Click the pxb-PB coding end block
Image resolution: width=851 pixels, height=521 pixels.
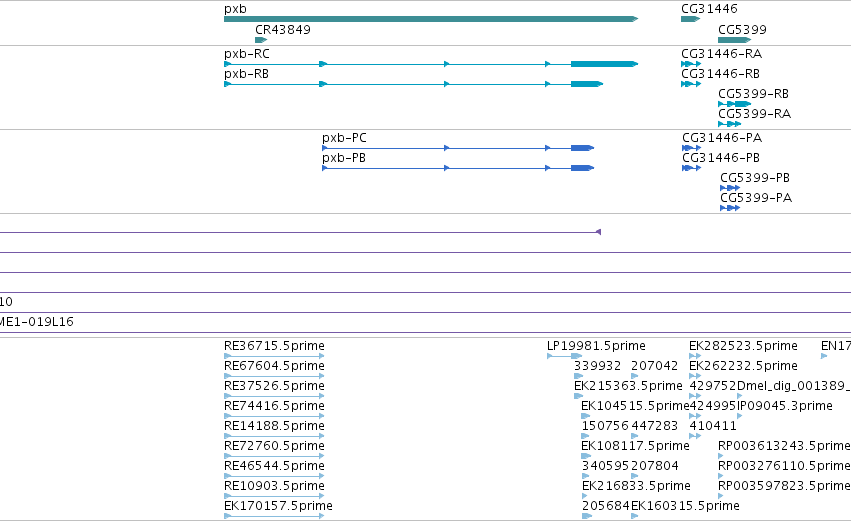point(582,168)
